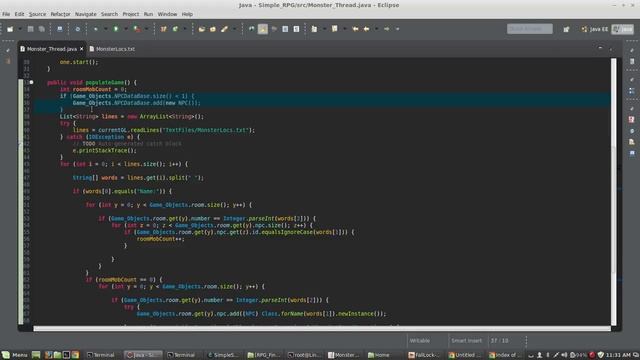The width and height of the screenshot is (640, 360).
Task: Close the Monster_Thread.java tab
Action: pos(82,49)
